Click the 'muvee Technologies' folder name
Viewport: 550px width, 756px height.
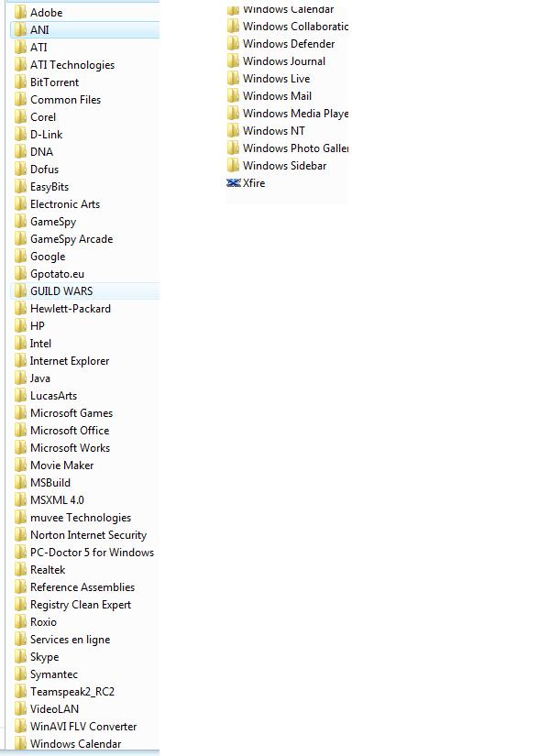(81, 518)
